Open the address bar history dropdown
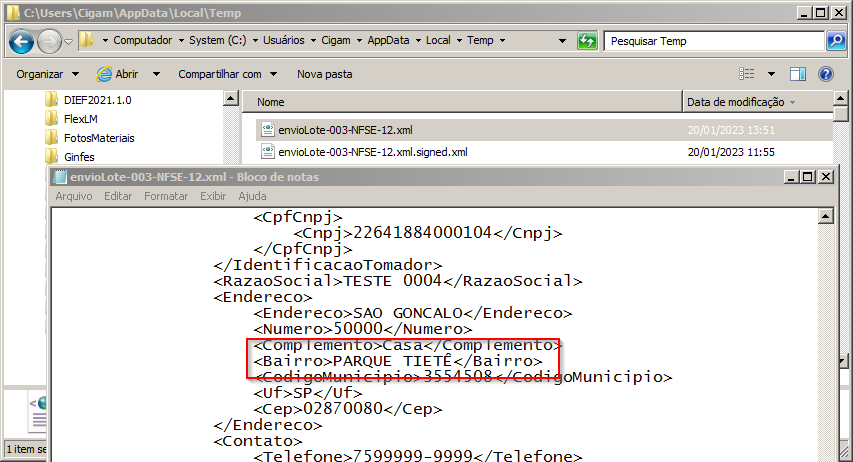 [x=562, y=41]
